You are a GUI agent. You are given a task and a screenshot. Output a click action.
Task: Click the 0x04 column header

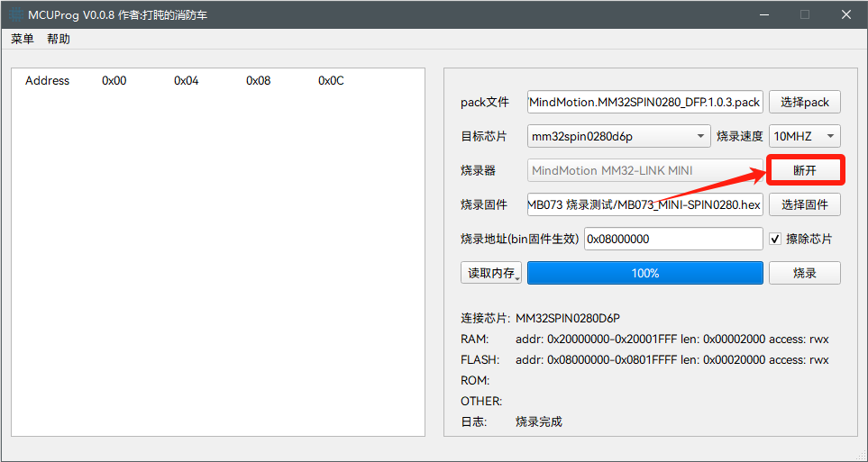(x=187, y=81)
